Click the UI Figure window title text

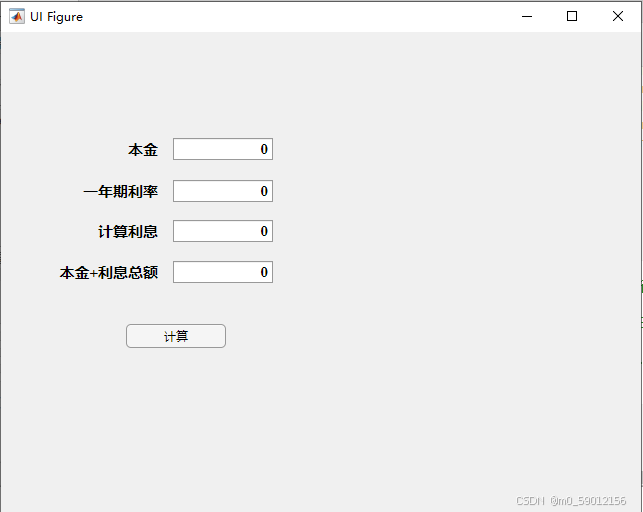point(57,17)
